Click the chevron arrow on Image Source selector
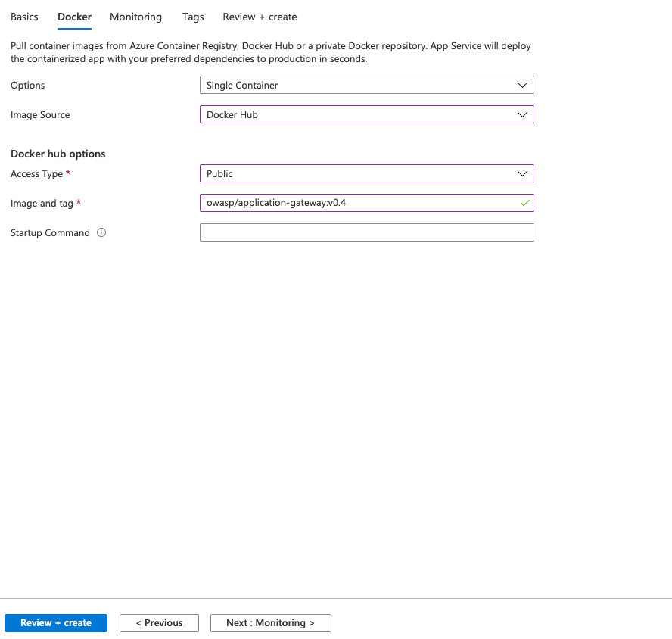This screenshot has height=639, width=672. (522, 115)
